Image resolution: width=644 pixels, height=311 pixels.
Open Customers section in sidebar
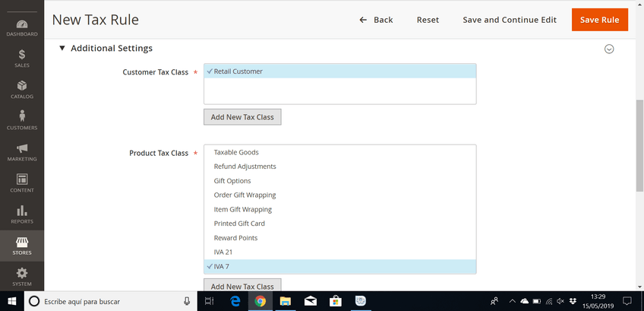coord(22,120)
